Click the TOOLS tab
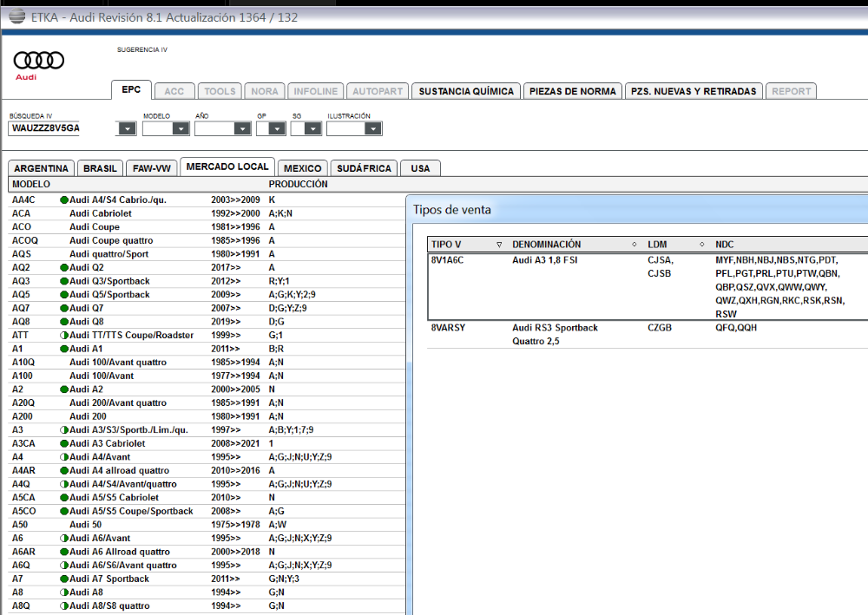The width and height of the screenshot is (868, 615). 220,91
